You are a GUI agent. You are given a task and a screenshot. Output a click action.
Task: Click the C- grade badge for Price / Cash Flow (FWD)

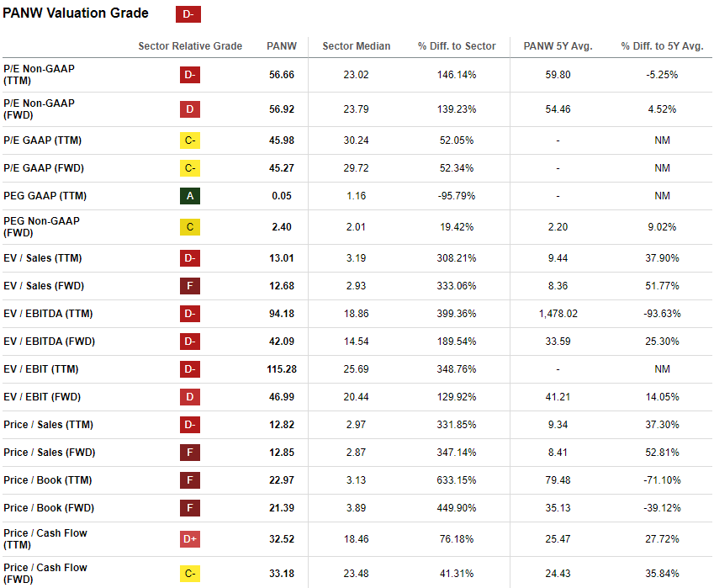[190, 574]
